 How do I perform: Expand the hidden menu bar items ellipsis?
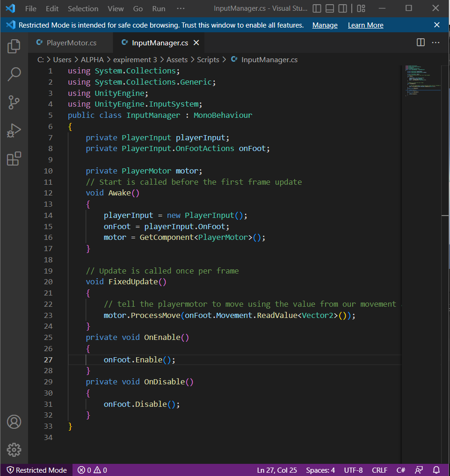[x=181, y=8]
